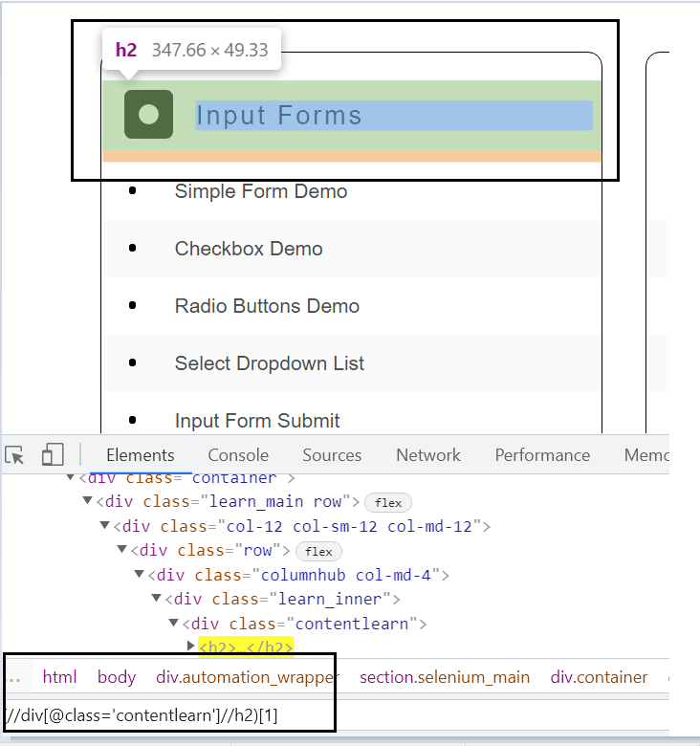This screenshot has height=746, width=700.
Task: Toggle the device toolbar icon
Action: pyautogui.click(x=53, y=455)
